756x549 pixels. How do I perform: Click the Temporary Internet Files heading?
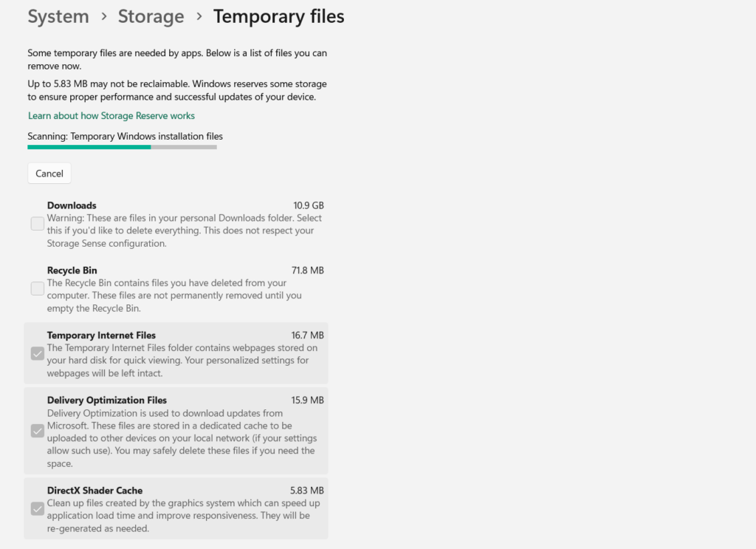(x=101, y=335)
